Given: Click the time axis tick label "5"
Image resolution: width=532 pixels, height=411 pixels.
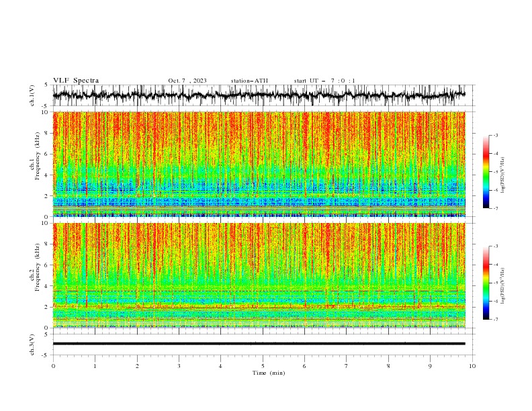Looking at the screenshot, I should pyautogui.click(x=263, y=366).
